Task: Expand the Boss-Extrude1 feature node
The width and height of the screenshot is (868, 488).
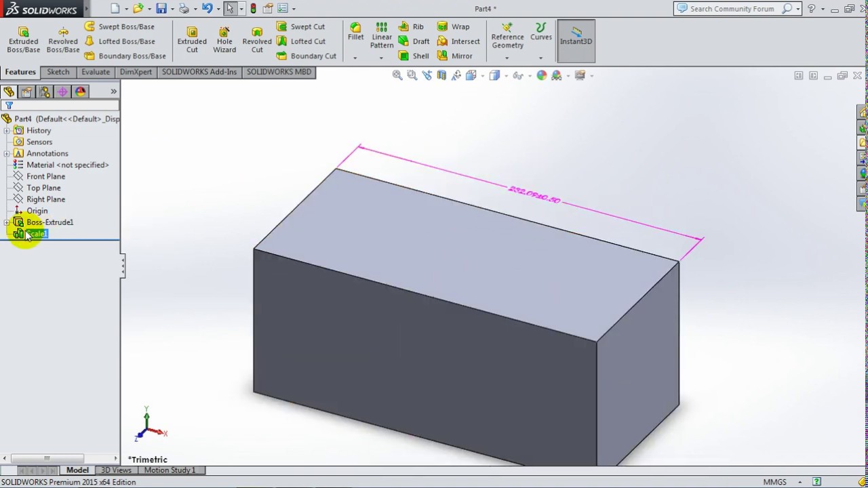Action: [x=7, y=222]
